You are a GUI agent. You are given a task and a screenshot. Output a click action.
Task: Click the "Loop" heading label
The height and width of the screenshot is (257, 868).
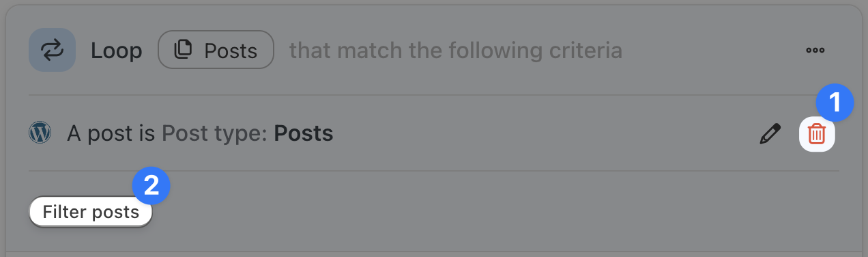(x=117, y=51)
